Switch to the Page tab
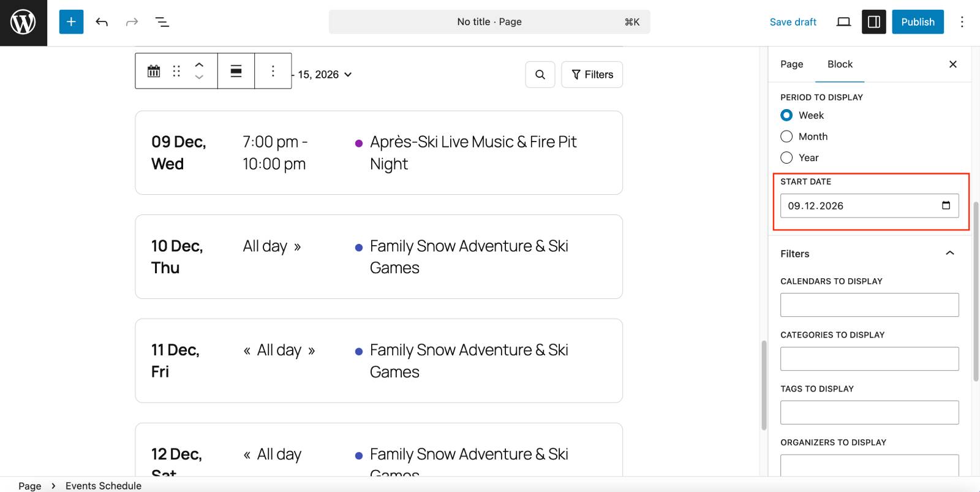 (791, 64)
